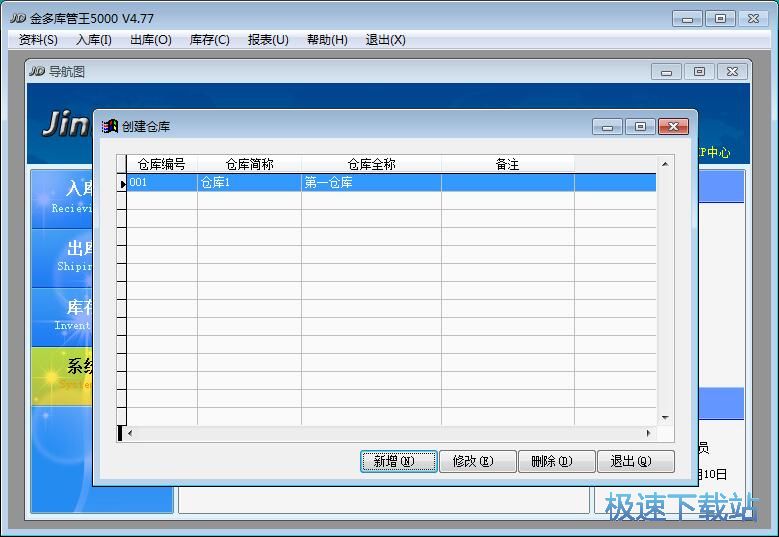Click the 库存 navigation tile in 导航图 window
The width and height of the screenshot is (779, 537).
[x=62, y=317]
